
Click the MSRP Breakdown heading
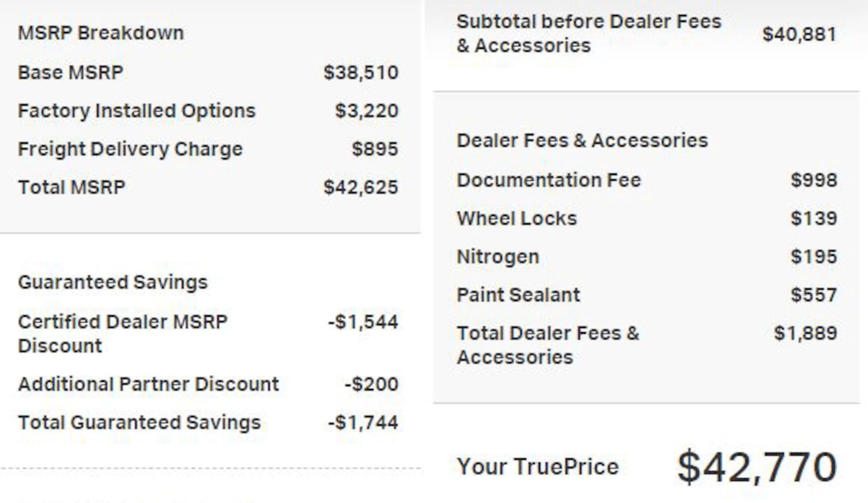[101, 33]
